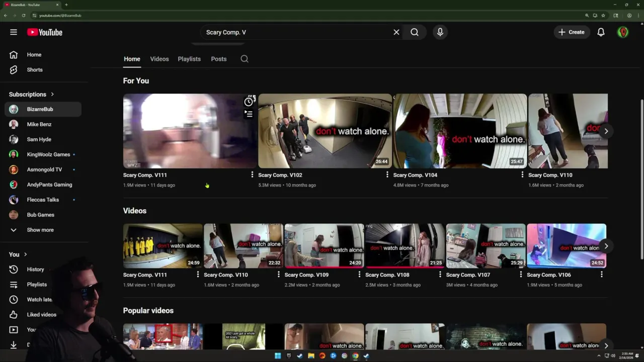Open options for Scary Comp. V106
This screenshot has width=644, height=362.
[601, 275]
